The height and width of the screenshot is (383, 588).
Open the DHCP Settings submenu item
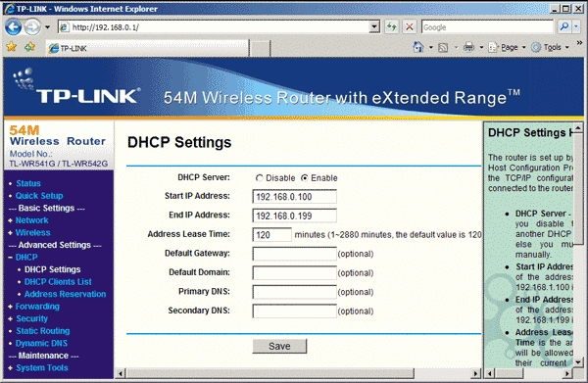coord(53,269)
